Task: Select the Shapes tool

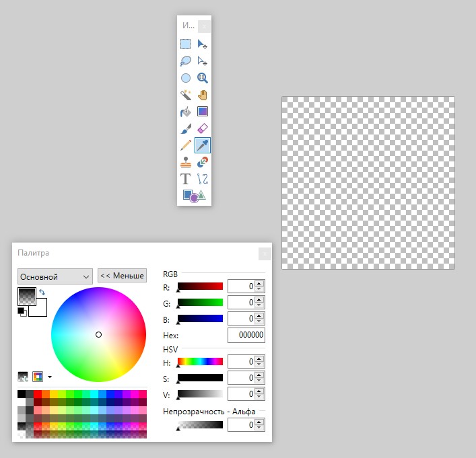Action: click(195, 196)
